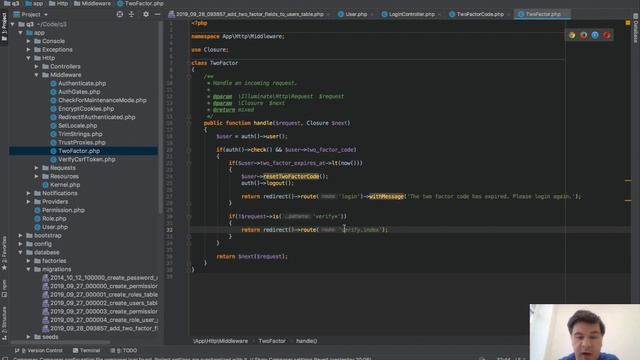Image resolution: width=640 pixels, height=360 pixels.
Task: Expand the config folder
Action: pyautogui.click(x=20, y=244)
